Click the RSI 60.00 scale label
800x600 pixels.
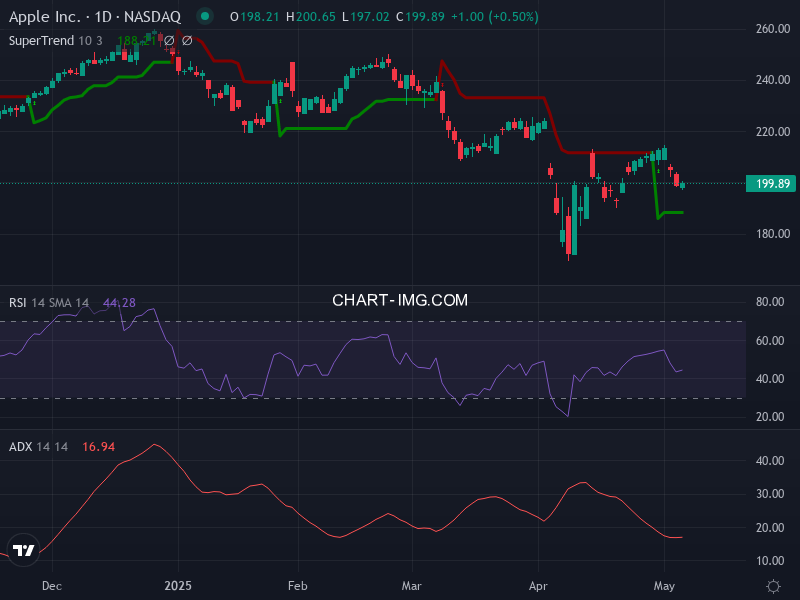770,340
